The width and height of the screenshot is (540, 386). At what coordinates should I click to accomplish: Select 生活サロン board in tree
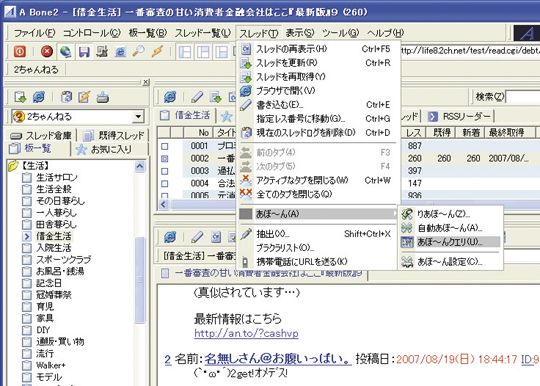click(x=57, y=177)
